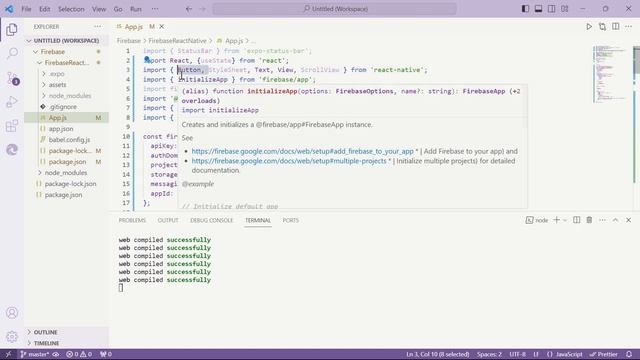
Task: Open the remote window icon in status bar
Action: 8,354
